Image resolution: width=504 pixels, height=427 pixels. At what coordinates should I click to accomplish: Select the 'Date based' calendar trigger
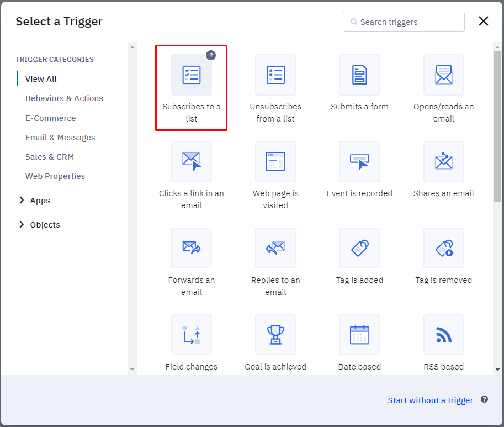point(359,335)
